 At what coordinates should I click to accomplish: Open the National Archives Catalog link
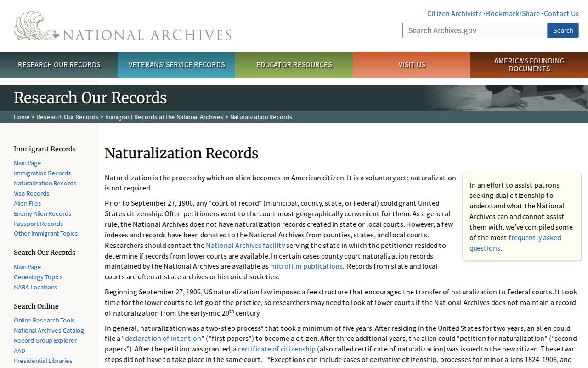tap(49, 330)
